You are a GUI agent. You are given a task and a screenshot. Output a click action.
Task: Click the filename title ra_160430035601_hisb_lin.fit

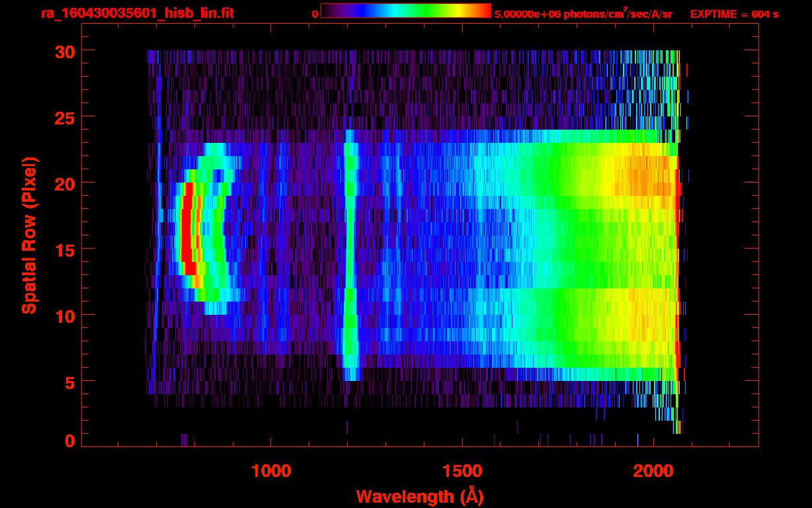tap(137, 13)
